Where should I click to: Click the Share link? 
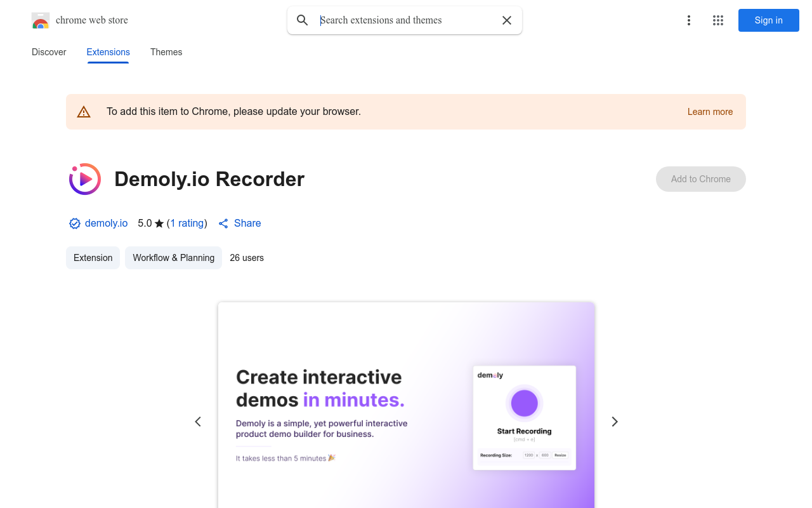(247, 224)
